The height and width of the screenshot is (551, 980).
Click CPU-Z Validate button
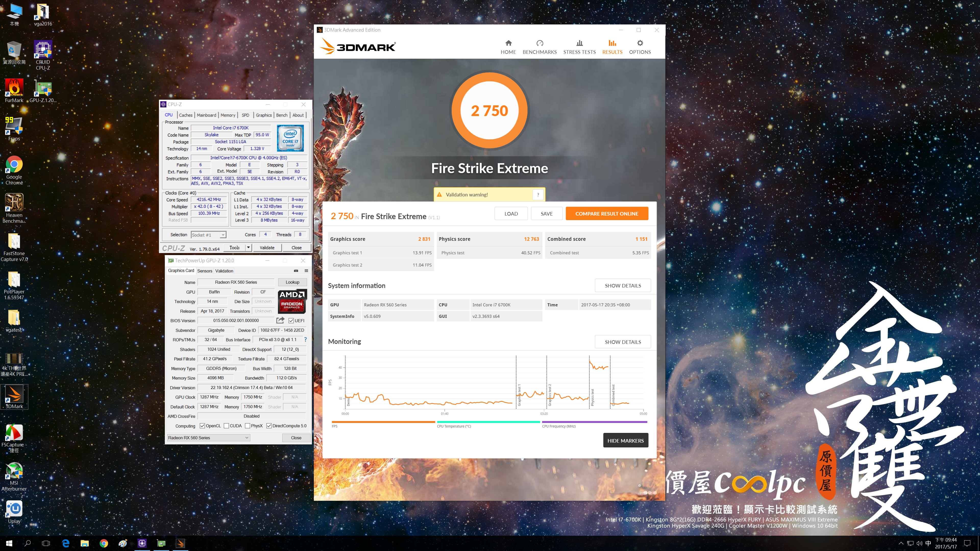coord(267,247)
